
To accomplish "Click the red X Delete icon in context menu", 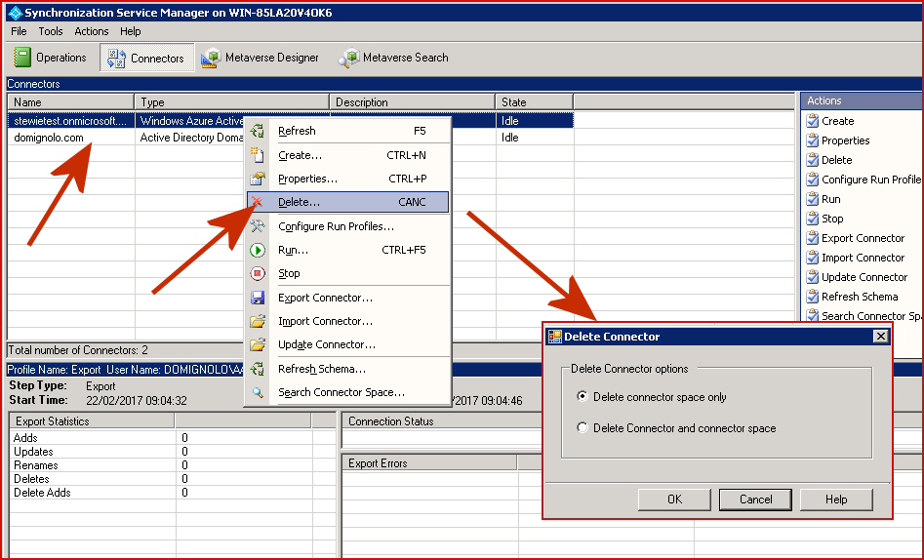I will click(258, 202).
